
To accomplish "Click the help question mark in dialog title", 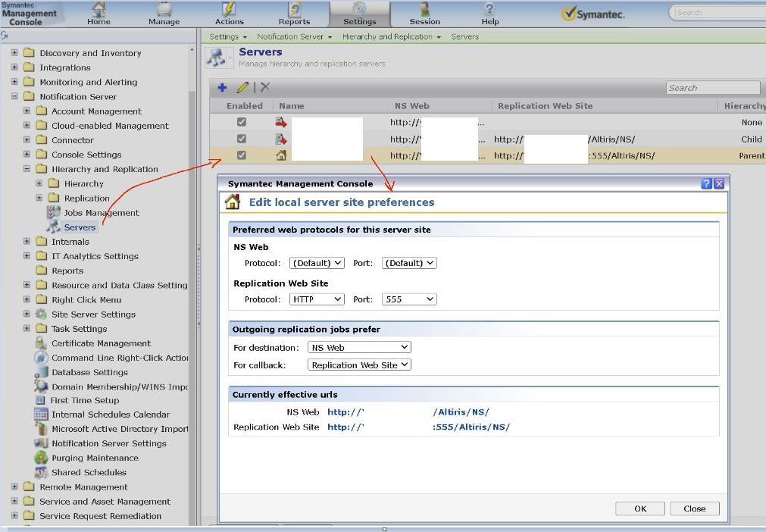I will [x=706, y=183].
